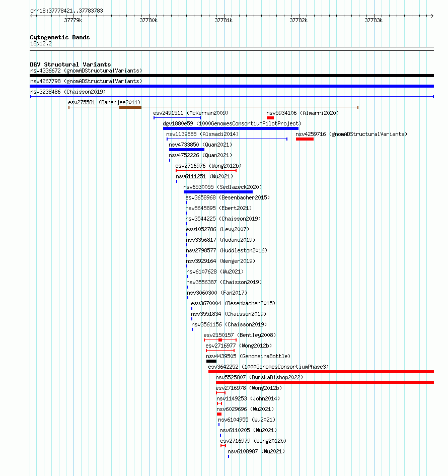Click nsv3551834 Chaisson2019 label
448x476 pixels.
[x=229, y=314]
